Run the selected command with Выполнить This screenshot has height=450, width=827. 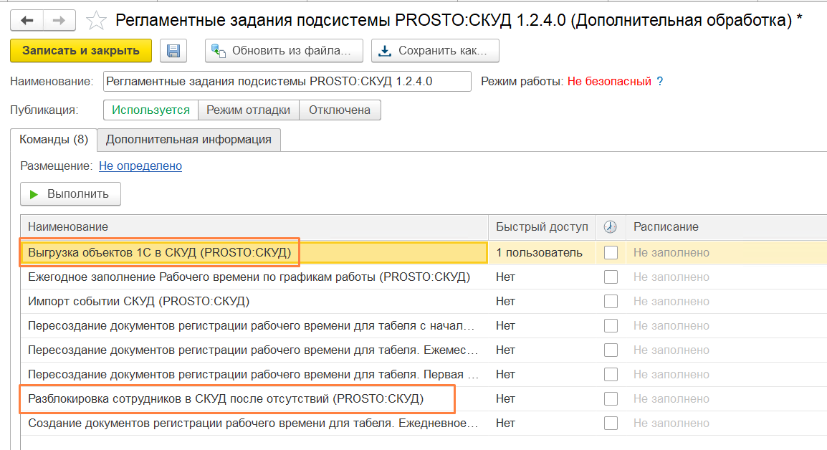point(70,193)
